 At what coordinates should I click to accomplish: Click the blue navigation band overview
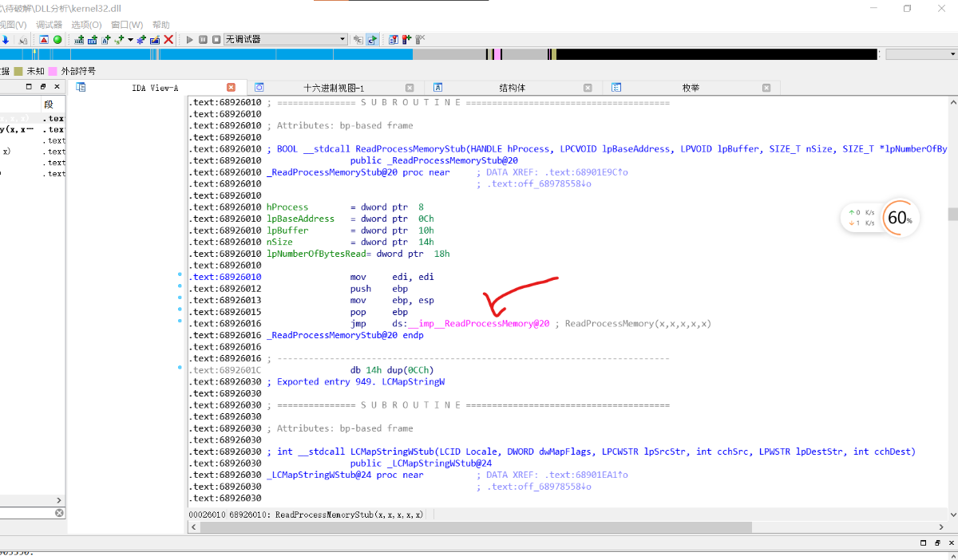pos(206,54)
